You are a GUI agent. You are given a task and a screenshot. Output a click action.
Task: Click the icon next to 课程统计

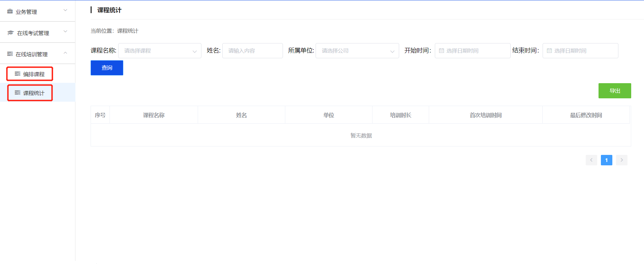[x=18, y=93]
